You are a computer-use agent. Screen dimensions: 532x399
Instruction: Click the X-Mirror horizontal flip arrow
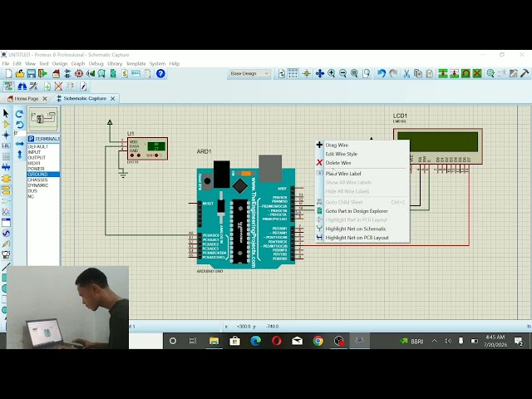pyautogui.click(x=20, y=144)
